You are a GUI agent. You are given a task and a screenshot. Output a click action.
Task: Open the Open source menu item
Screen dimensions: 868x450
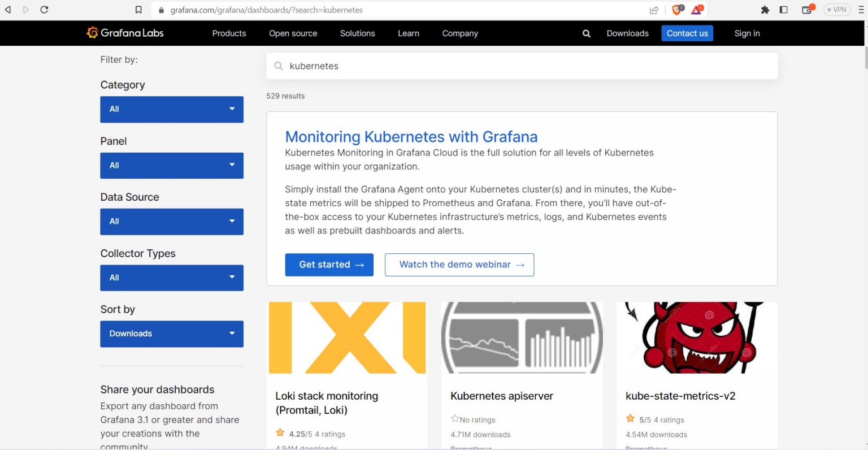click(x=293, y=33)
